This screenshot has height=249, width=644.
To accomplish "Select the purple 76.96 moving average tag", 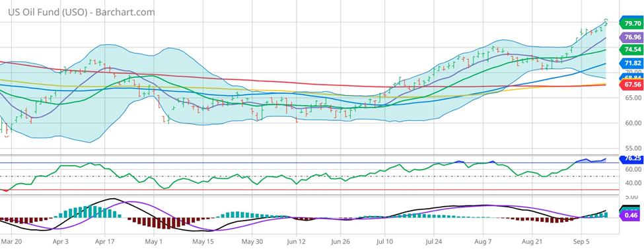I will (631, 38).
